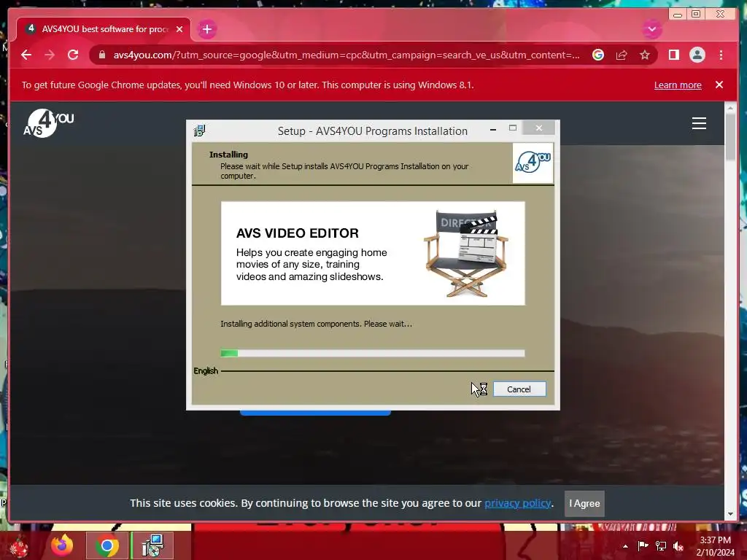
Task: Click the Installing heading text
Action: coord(228,155)
